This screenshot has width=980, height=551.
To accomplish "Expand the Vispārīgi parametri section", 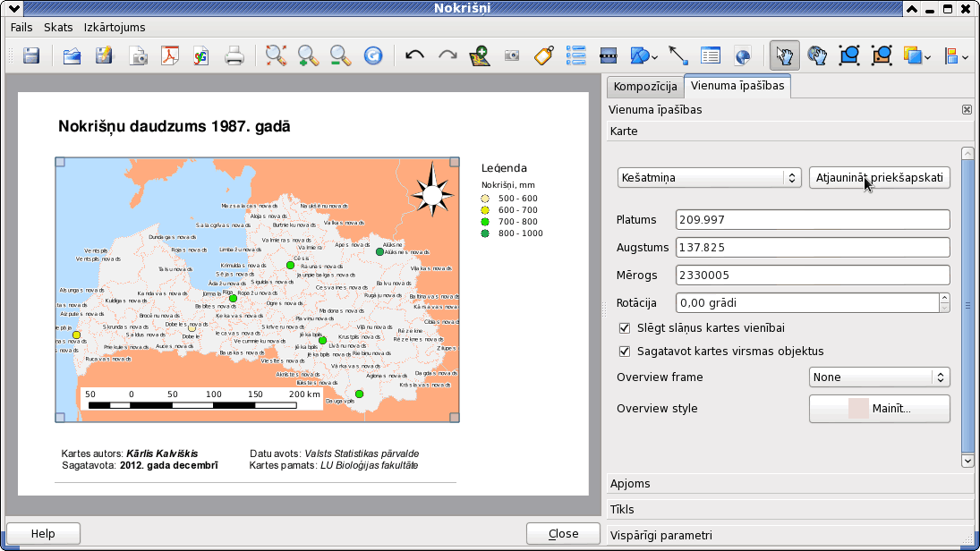I will [790, 536].
